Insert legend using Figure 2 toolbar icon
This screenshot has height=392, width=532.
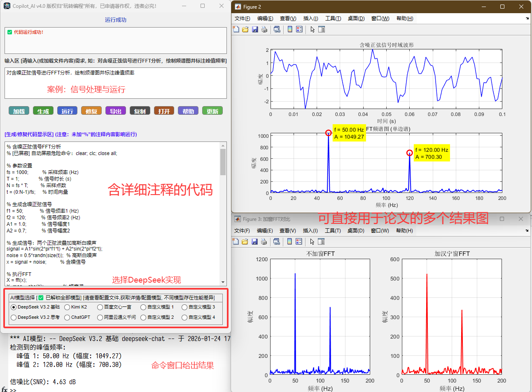299,29
